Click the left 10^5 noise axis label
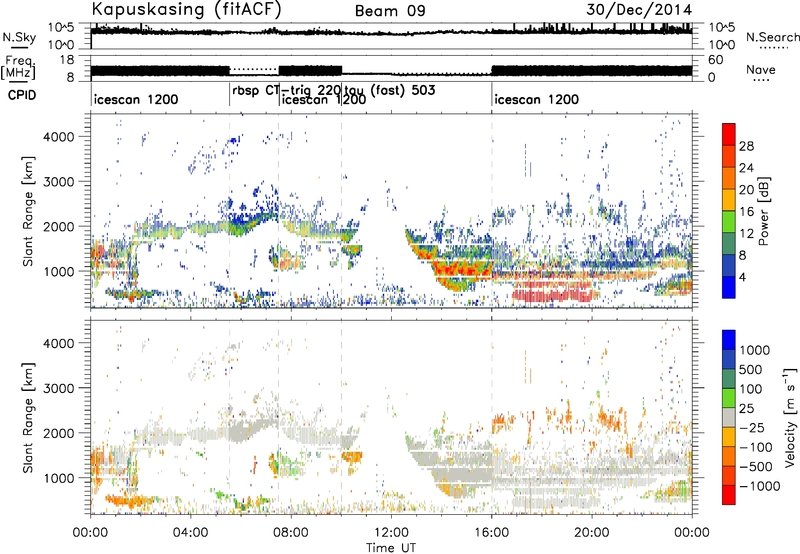 point(61,28)
